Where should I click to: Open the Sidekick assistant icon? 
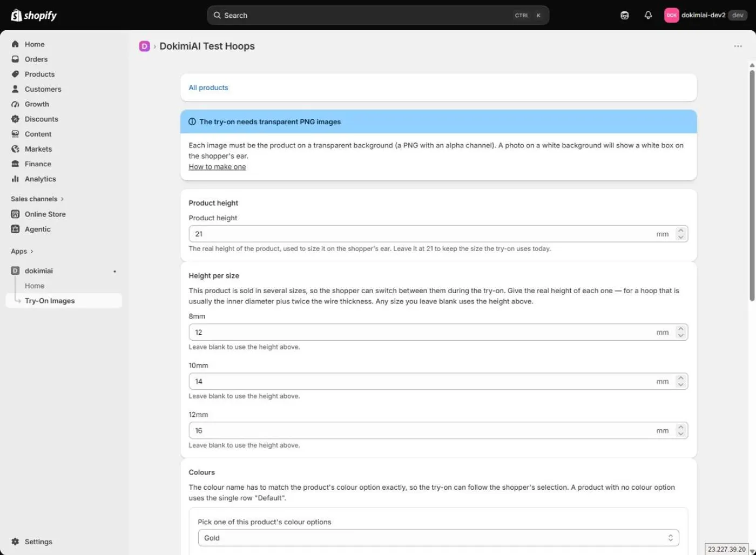pos(625,15)
